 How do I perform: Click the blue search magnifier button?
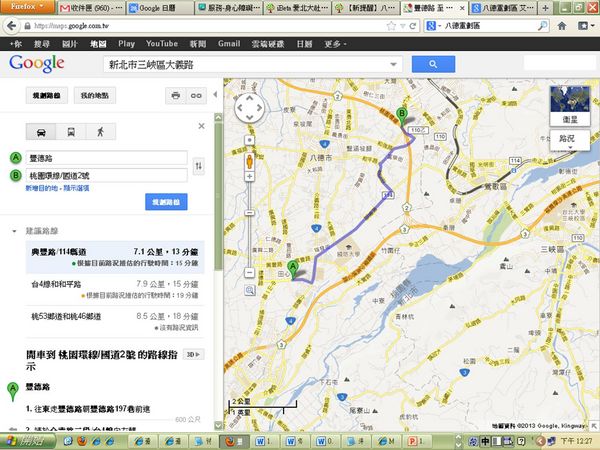[433, 64]
